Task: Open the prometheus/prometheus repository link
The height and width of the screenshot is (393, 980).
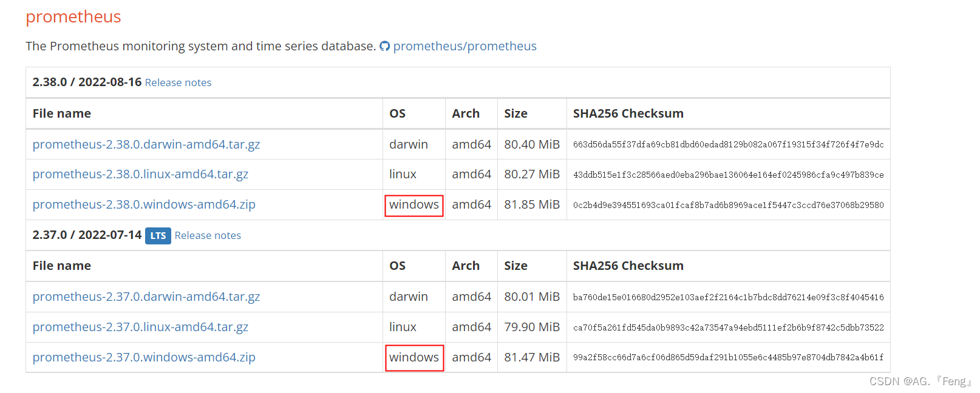Action: click(x=465, y=46)
